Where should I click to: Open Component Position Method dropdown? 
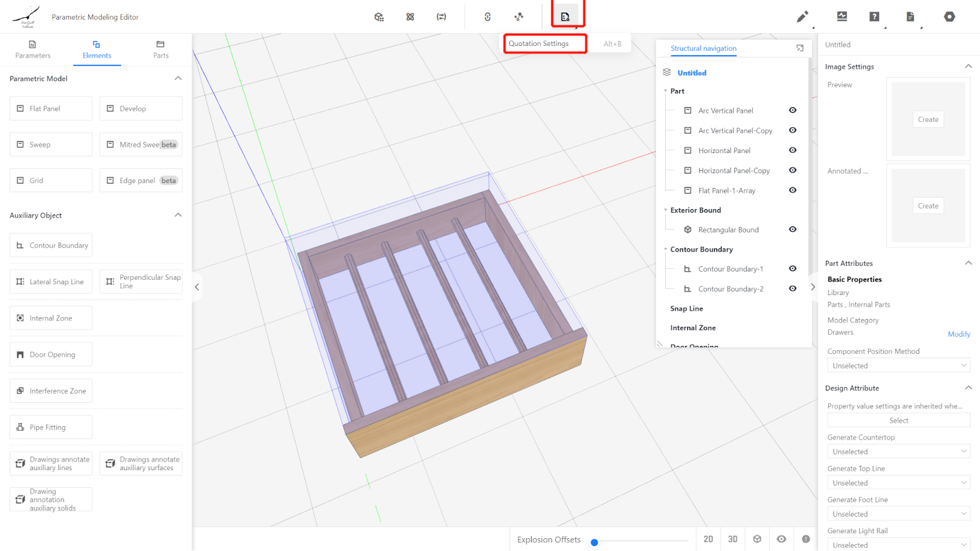pyautogui.click(x=898, y=365)
